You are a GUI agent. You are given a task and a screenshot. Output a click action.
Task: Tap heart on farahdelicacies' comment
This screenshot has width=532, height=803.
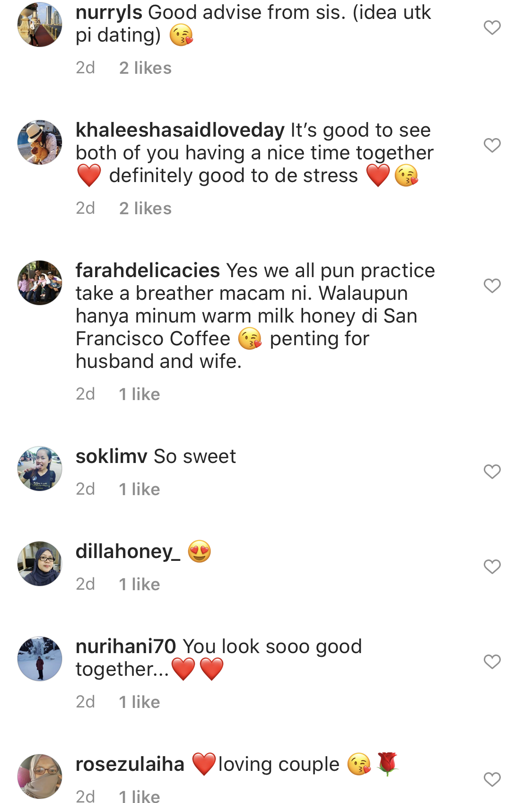pyautogui.click(x=492, y=286)
